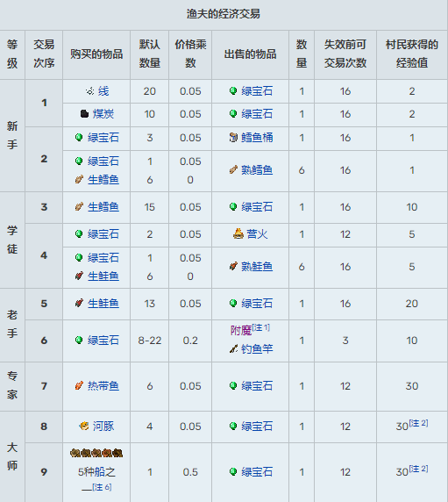Click the emerald icon sold in trade 5

(x=233, y=303)
